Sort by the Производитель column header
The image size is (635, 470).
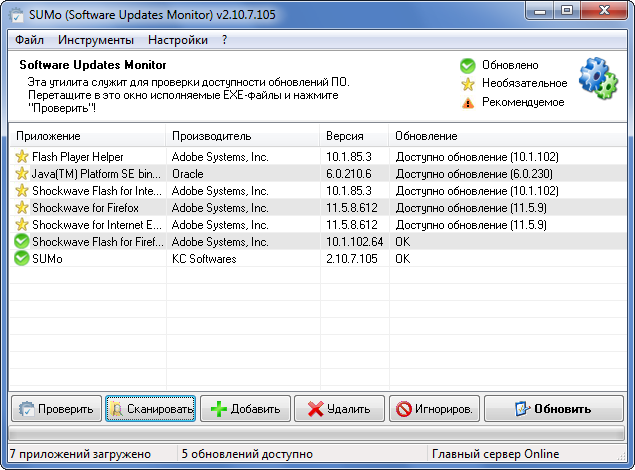click(x=243, y=136)
